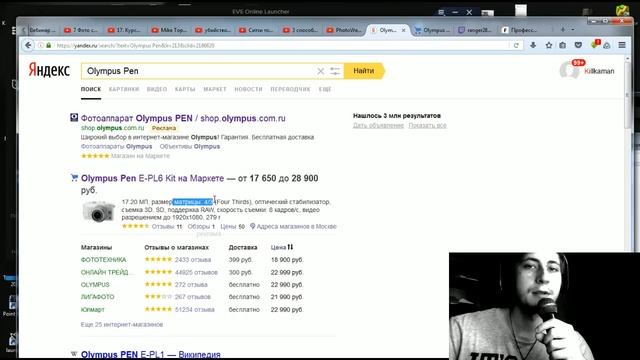This screenshot has width=640, height=360.
Task: Click the reload page icon
Action: (516, 45)
